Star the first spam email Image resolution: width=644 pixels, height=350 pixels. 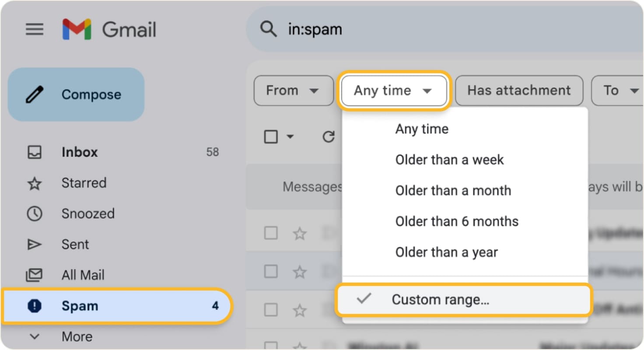(x=300, y=233)
